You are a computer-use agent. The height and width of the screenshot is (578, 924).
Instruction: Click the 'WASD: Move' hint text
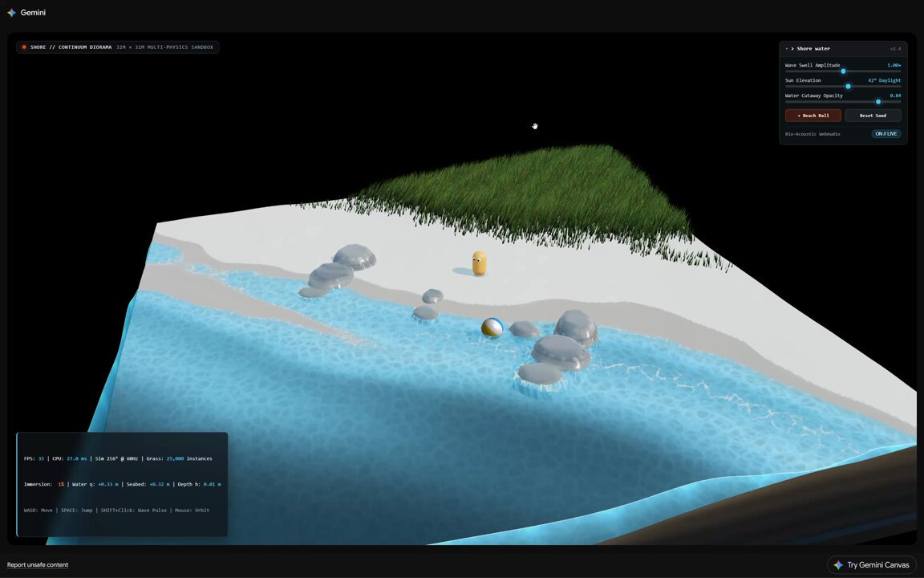[x=38, y=511]
